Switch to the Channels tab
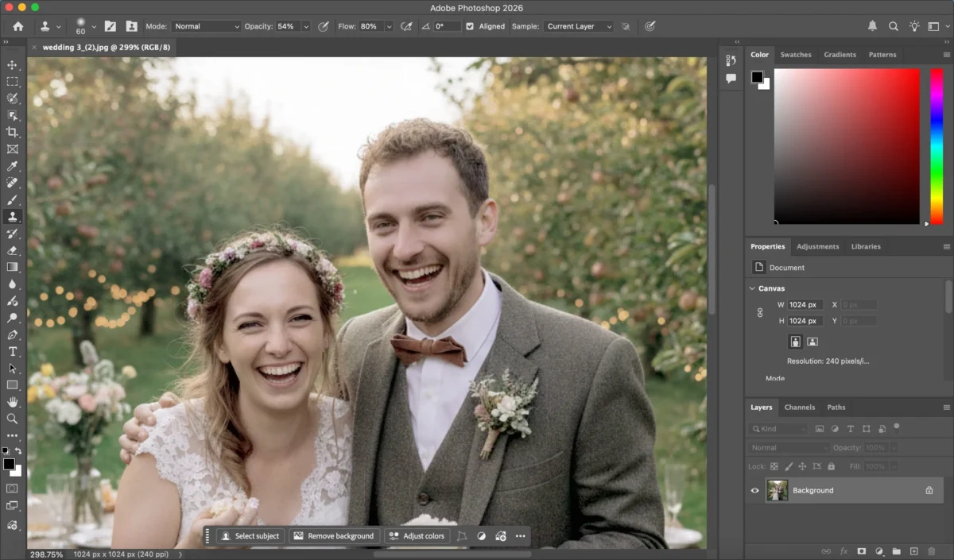 pos(799,407)
